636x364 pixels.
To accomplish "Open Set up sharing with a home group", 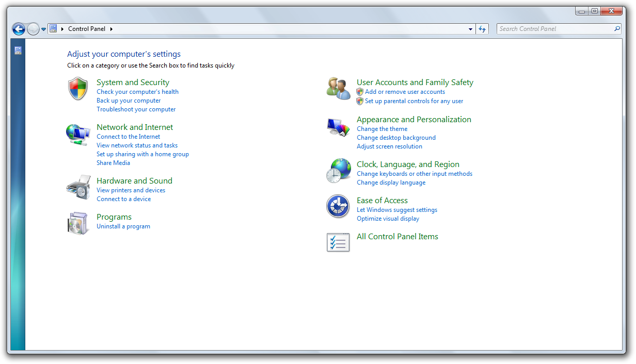I will (x=142, y=154).
